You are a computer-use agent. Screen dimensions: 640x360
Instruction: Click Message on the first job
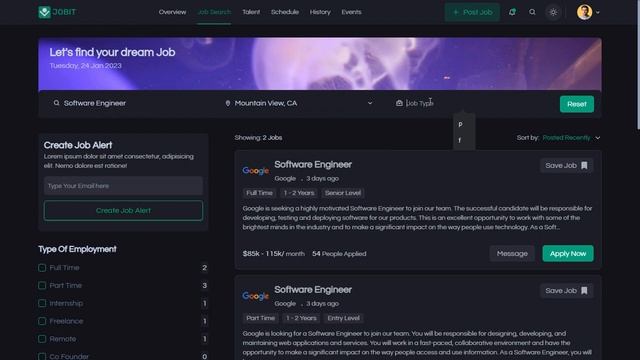click(512, 253)
